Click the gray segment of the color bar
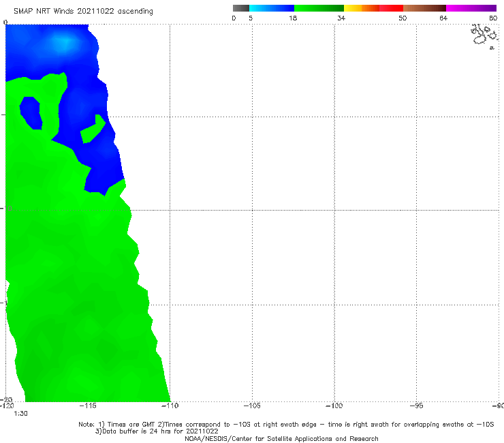This screenshot has width=504, height=443. point(241,8)
